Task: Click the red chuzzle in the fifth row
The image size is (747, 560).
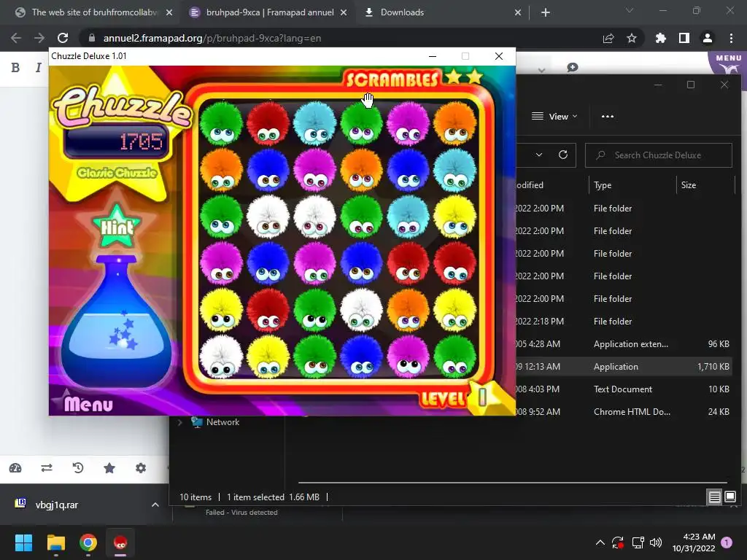Action: click(268, 310)
